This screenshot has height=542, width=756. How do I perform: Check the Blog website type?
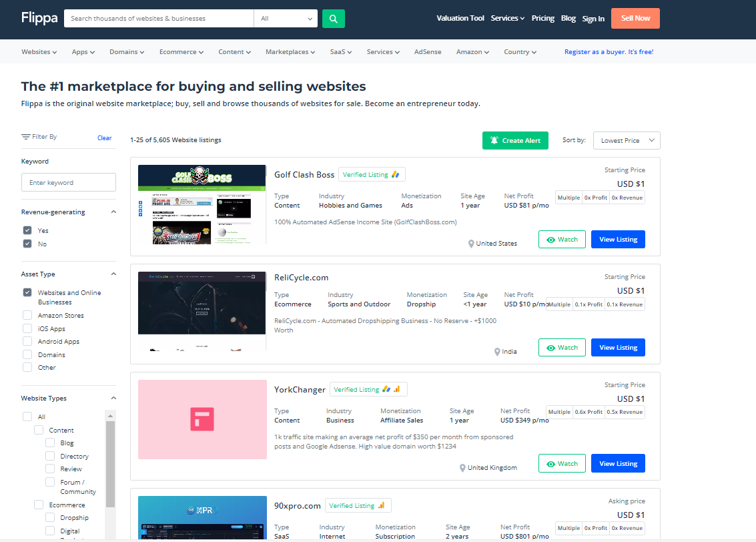pos(50,443)
